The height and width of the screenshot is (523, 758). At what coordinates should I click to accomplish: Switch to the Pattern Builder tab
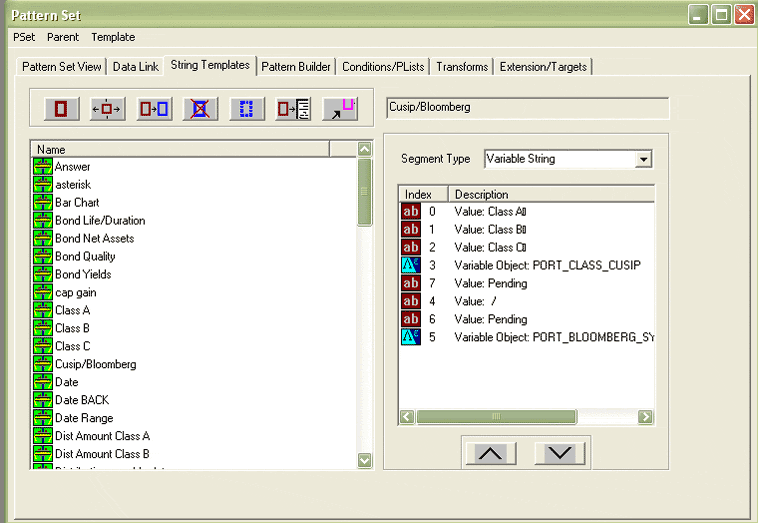pos(296,67)
